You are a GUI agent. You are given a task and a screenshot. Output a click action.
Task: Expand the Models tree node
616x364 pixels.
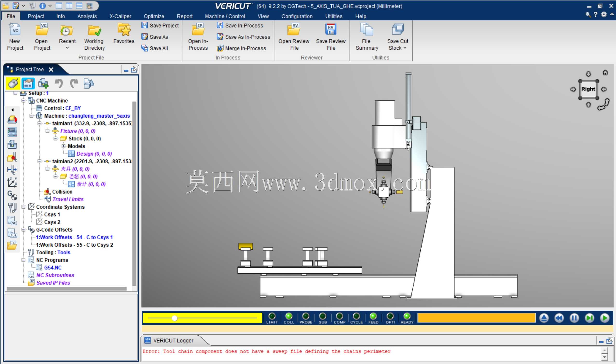(63, 146)
